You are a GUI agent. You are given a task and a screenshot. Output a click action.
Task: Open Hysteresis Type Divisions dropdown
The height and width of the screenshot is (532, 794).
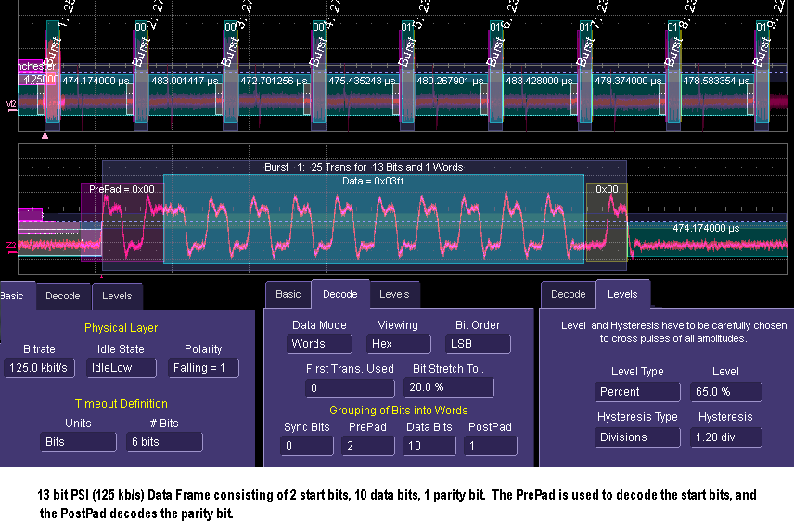point(632,437)
